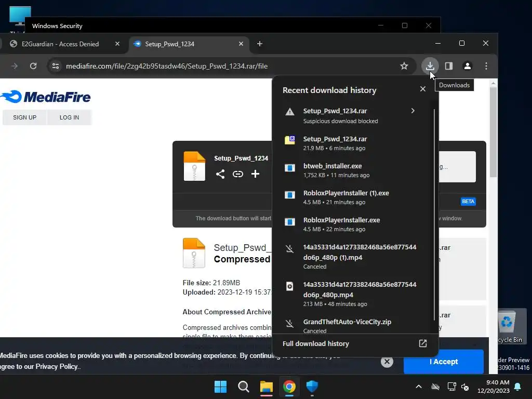The image size is (532, 399).
Task: Copy link icon for Setup_Pswd_1234
Action: (x=238, y=174)
